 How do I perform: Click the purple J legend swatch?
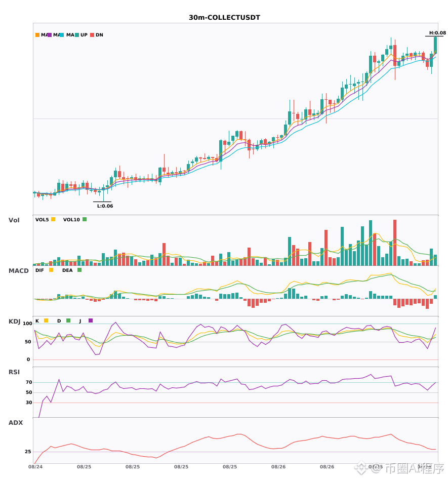(91, 320)
